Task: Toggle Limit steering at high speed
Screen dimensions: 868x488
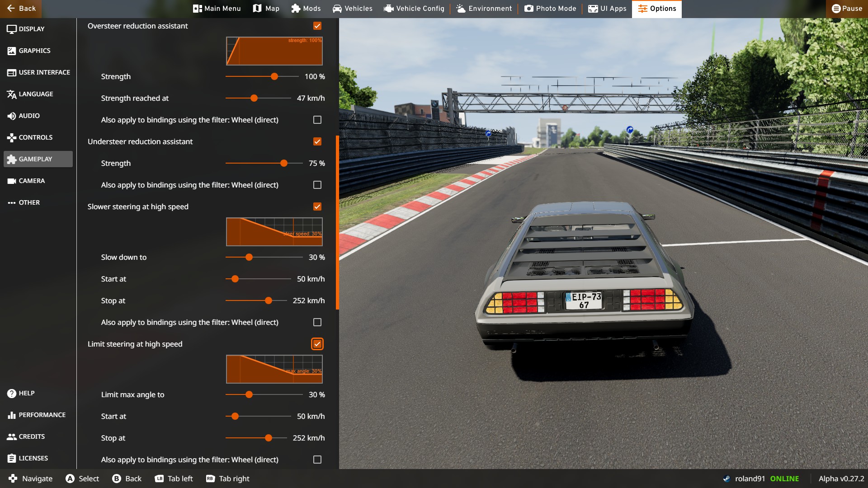Action: [x=317, y=344]
